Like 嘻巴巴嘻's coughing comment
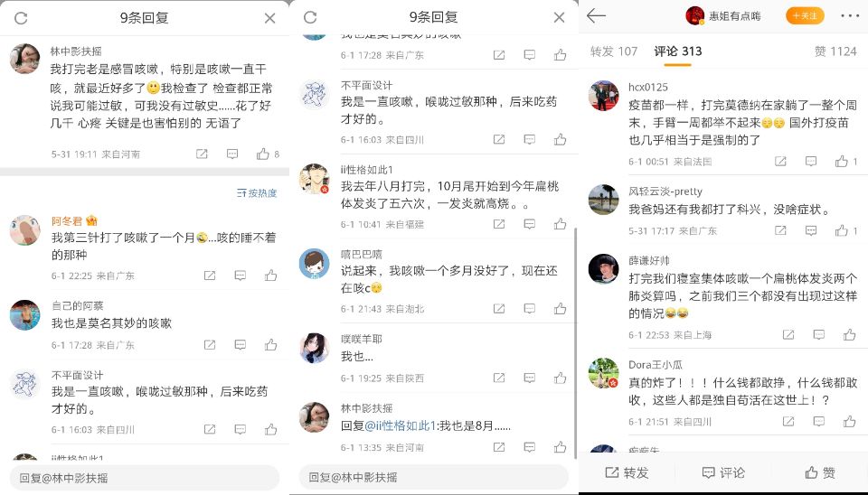 pos(561,308)
